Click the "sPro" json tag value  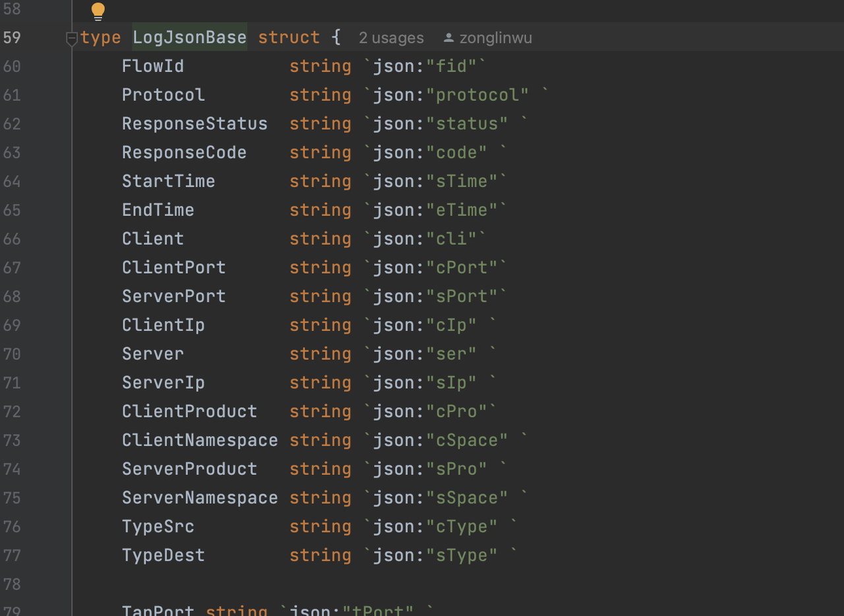point(457,469)
